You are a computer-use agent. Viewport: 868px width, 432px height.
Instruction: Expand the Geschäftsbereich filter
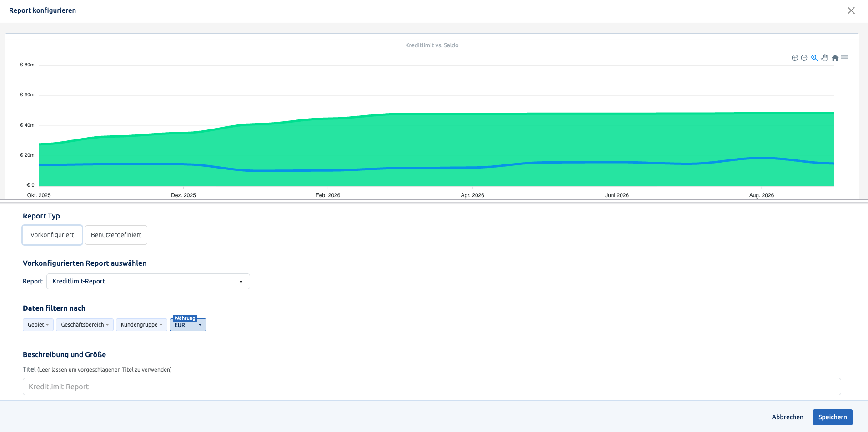pos(85,325)
